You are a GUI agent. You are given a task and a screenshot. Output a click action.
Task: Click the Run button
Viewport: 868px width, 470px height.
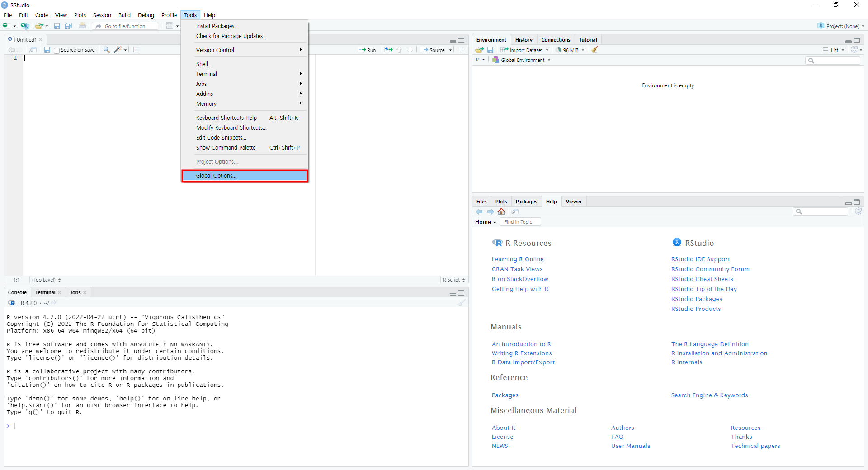[x=367, y=50]
